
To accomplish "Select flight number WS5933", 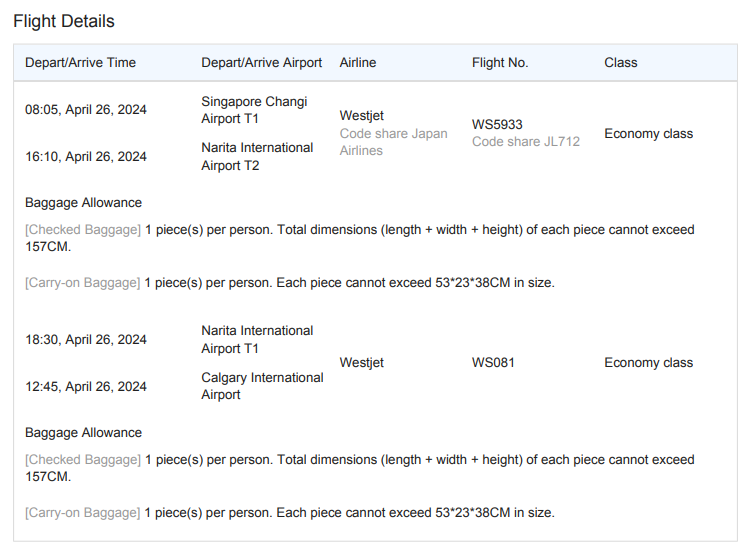I will pos(497,125).
